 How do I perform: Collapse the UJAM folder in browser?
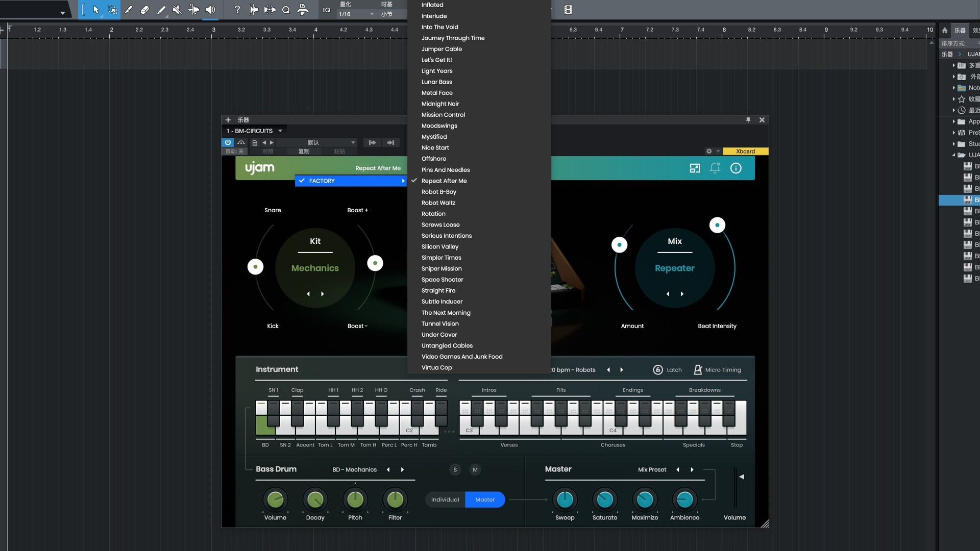tap(953, 156)
